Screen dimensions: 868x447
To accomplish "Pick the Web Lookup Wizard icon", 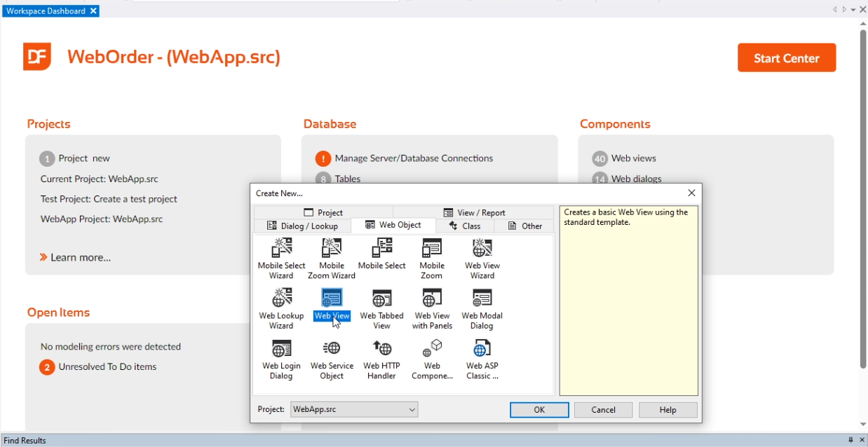I will (282, 300).
